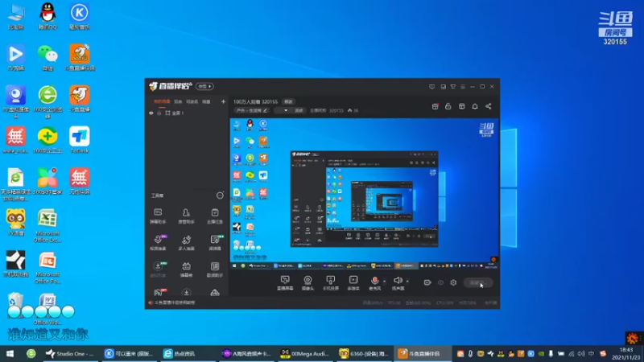This screenshot has height=362, width=644.
Task: Toggle visibility eye of 全屏 1 source
Action: pyautogui.click(x=151, y=113)
